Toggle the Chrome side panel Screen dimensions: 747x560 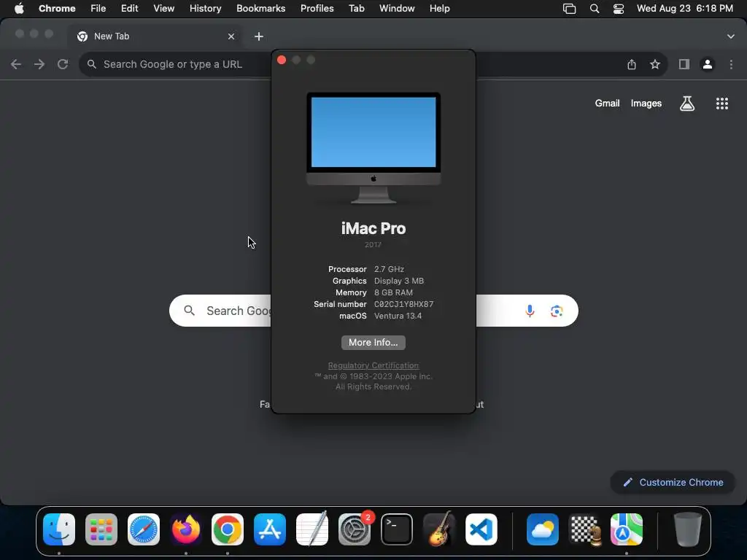click(684, 64)
